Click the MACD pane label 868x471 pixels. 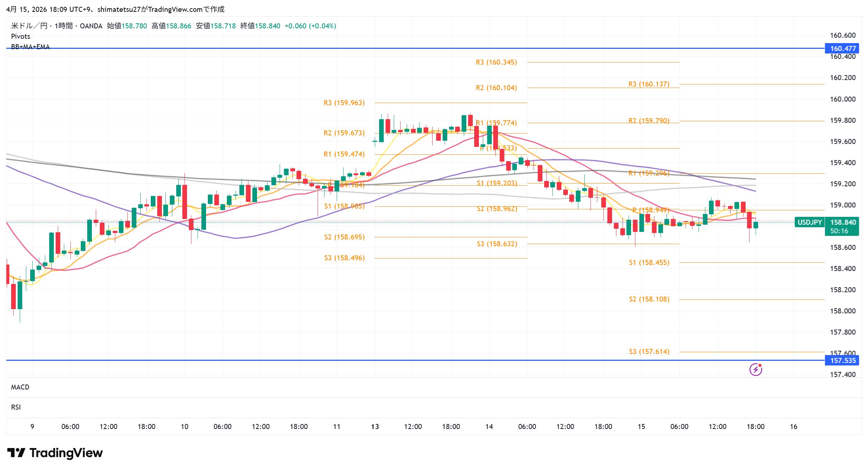tap(20, 387)
